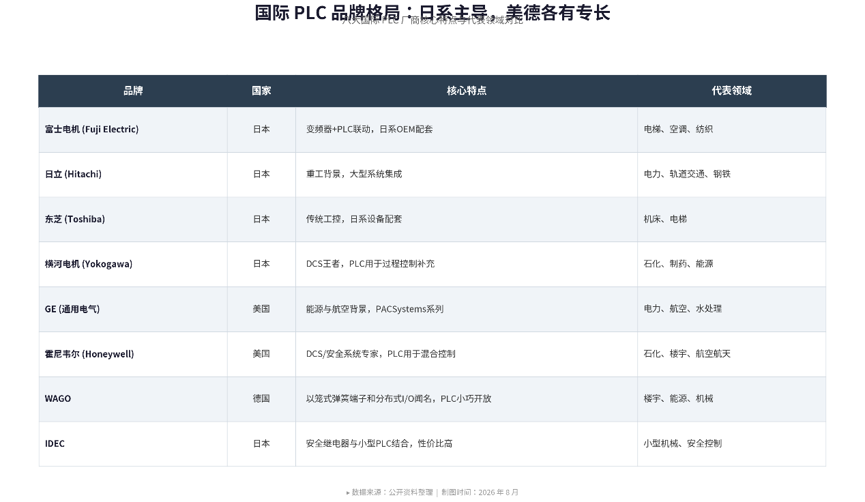This screenshot has height=502, width=865.
Task: Click the cell '传统工控，日系设备配套'
Action: pyautogui.click(x=467, y=220)
